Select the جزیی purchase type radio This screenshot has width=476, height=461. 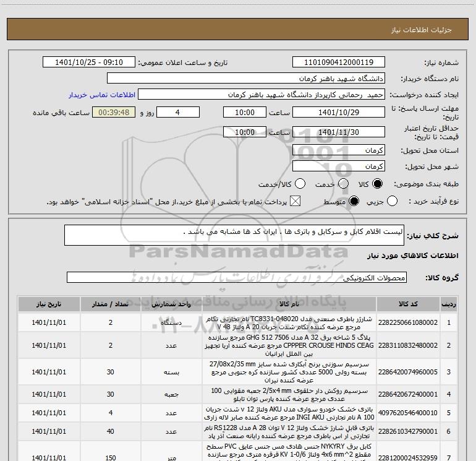[392, 201]
